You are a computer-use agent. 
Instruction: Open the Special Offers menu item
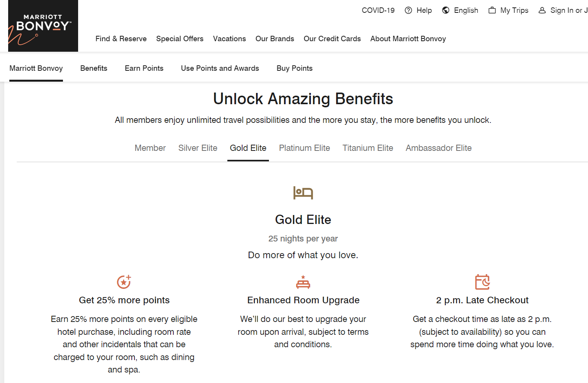(x=180, y=39)
